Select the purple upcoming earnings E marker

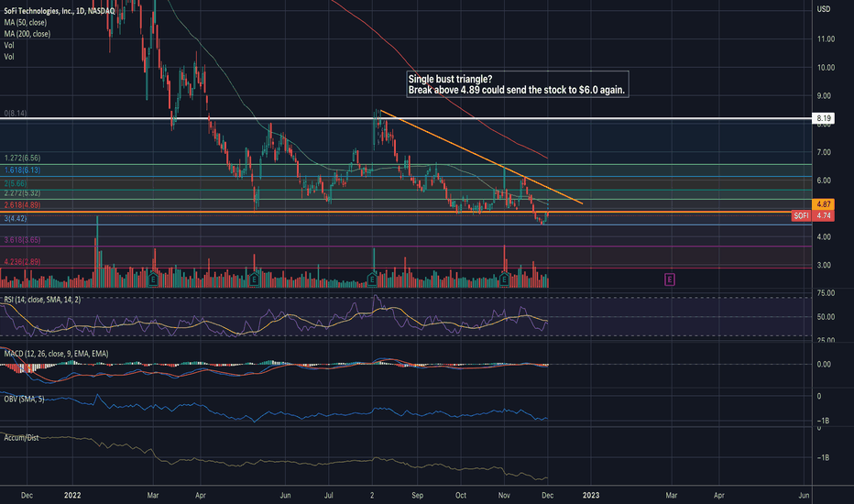670,279
